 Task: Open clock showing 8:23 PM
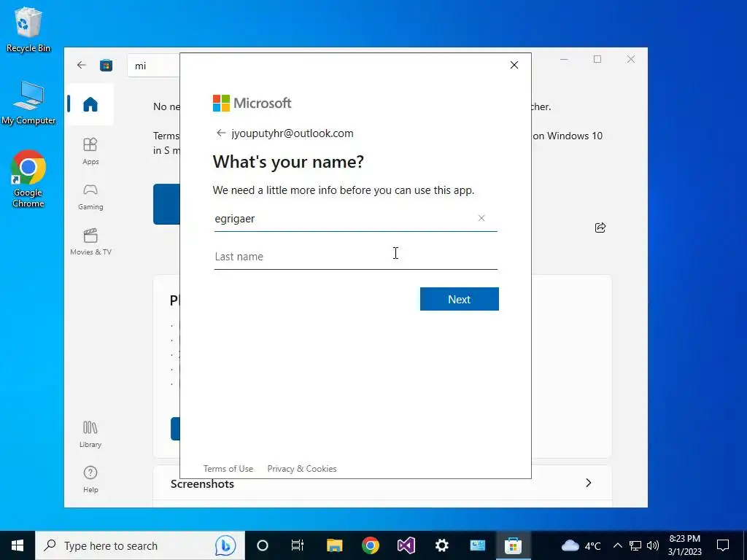pyautogui.click(x=684, y=545)
